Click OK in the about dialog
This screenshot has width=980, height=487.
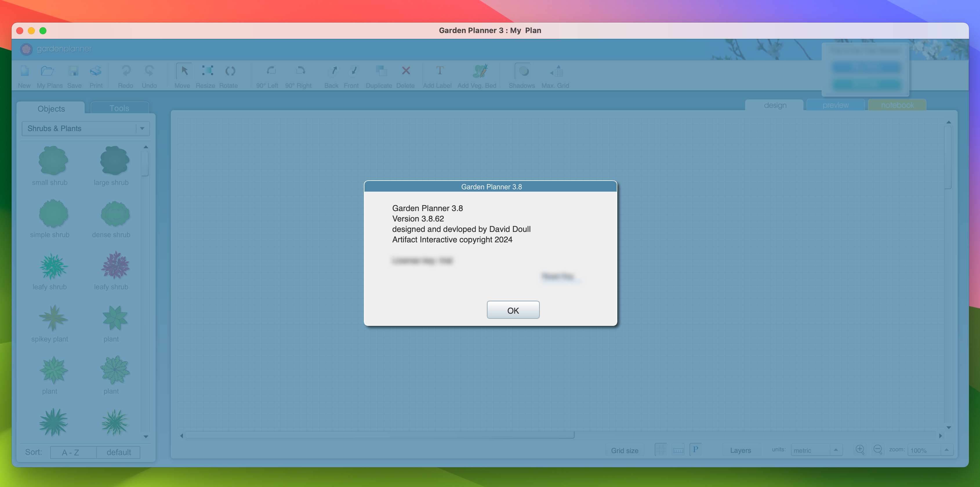tap(512, 310)
